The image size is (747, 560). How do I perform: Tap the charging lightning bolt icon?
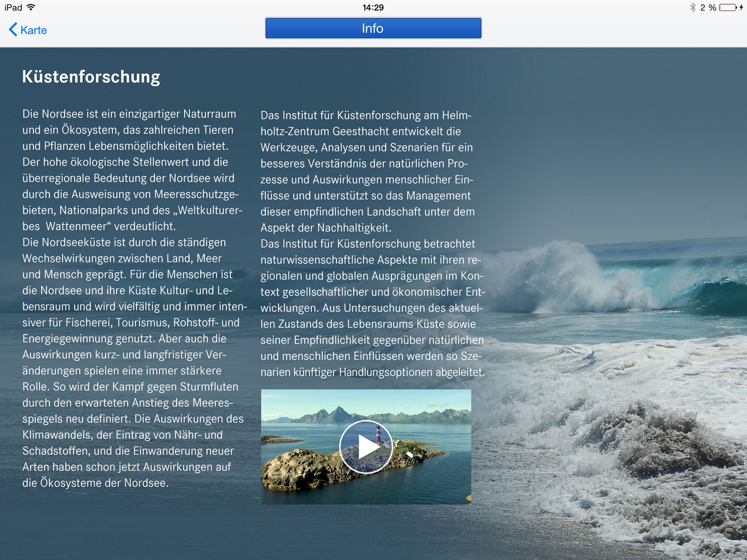(x=742, y=8)
